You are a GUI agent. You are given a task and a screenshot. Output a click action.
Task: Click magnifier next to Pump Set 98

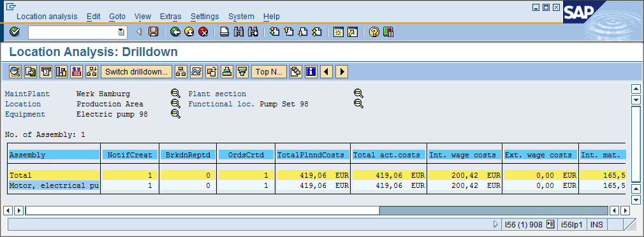click(x=358, y=104)
